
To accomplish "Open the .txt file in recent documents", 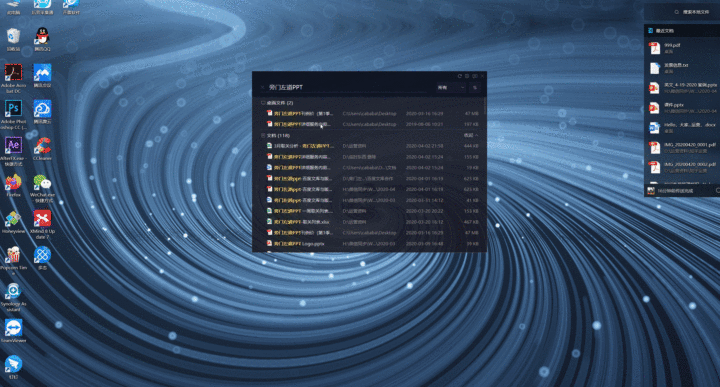I will pyautogui.click(x=683, y=68).
